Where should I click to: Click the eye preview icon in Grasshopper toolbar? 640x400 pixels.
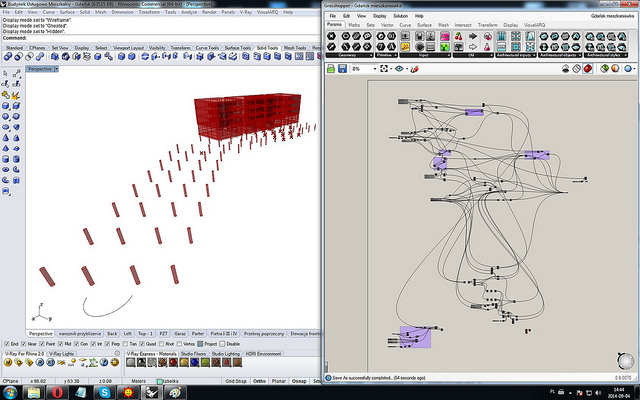click(x=401, y=69)
